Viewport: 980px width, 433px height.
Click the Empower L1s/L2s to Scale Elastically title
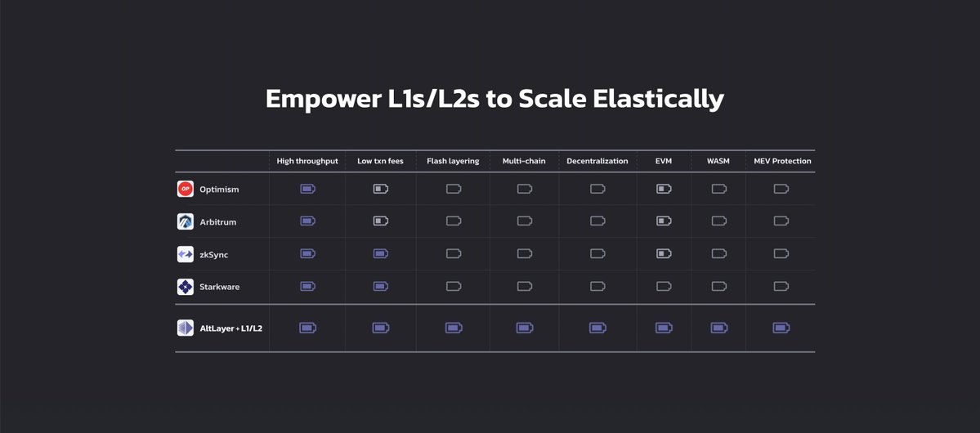tap(494, 100)
